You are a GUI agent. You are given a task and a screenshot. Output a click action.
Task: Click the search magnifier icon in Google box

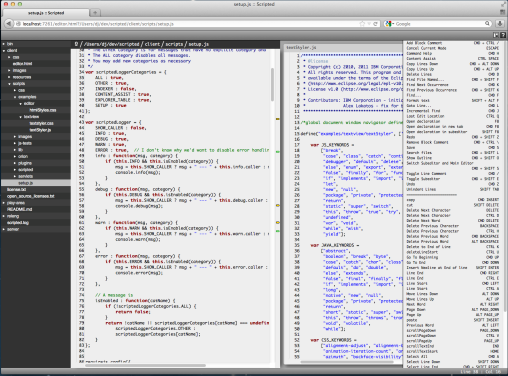point(487,23)
